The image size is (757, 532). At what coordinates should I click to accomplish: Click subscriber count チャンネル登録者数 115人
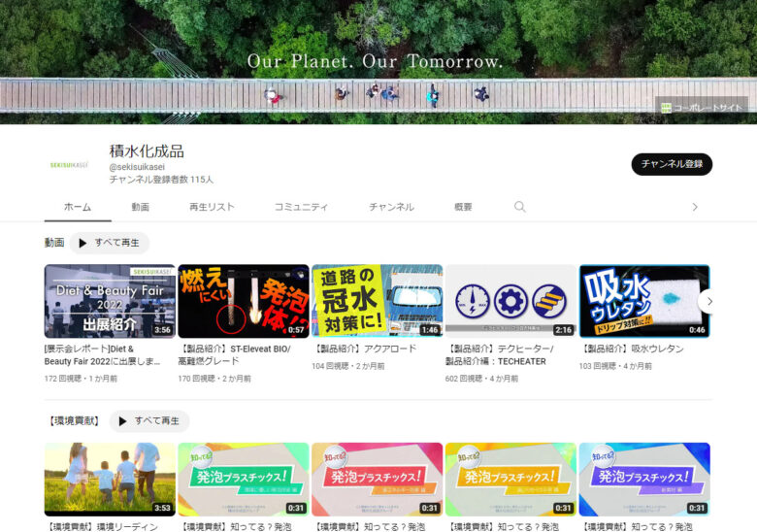tap(161, 180)
